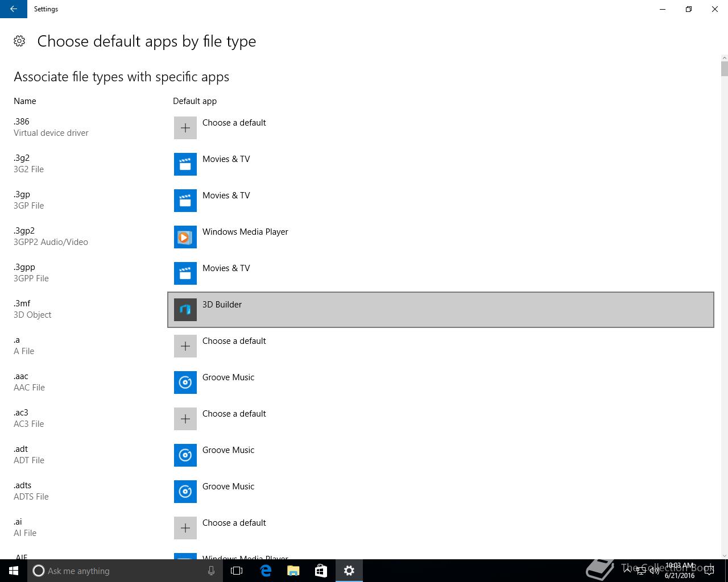
Task: Click '3D Builder' label for .3mf
Action: coord(222,305)
